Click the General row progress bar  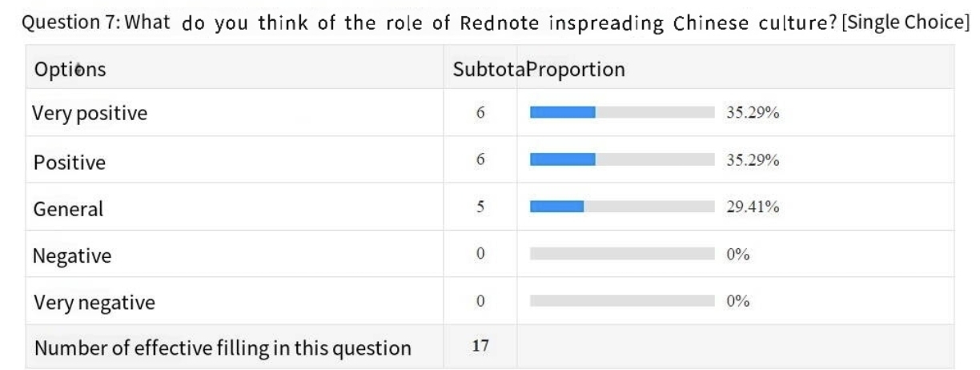pyautogui.click(x=622, y=207)
